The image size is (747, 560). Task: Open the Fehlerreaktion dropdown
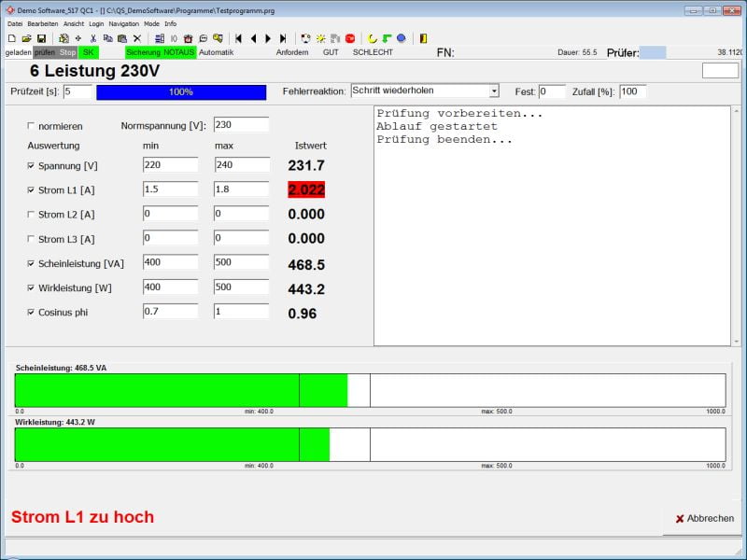tap(495, 91)
